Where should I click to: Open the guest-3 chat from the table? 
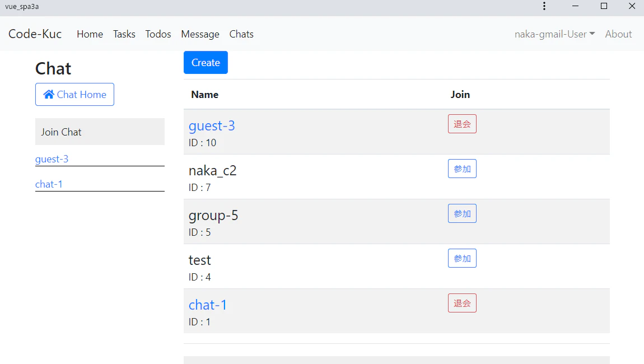212,125
